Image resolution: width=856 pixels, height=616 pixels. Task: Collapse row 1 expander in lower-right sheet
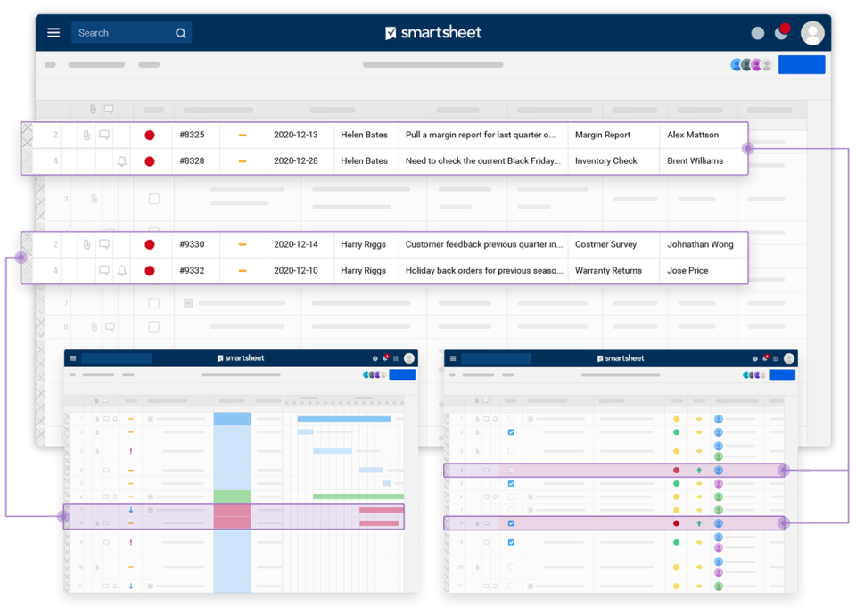[x=530, y=419]
